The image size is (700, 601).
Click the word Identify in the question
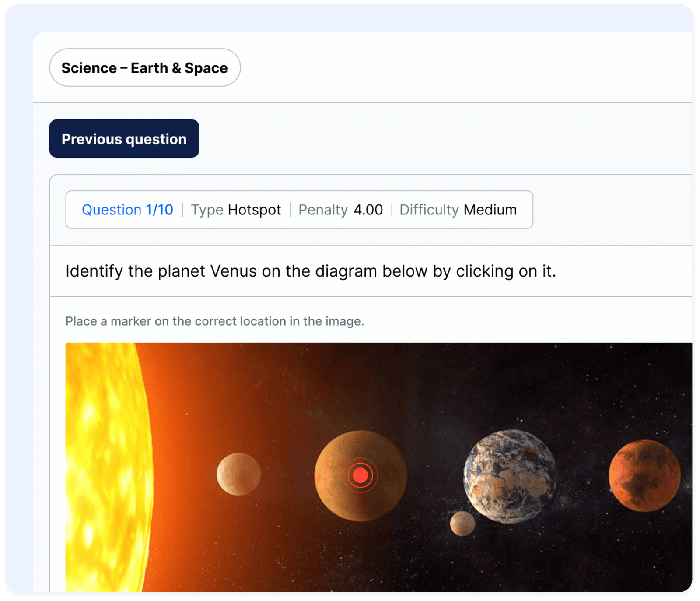click(x=94, y=271)
